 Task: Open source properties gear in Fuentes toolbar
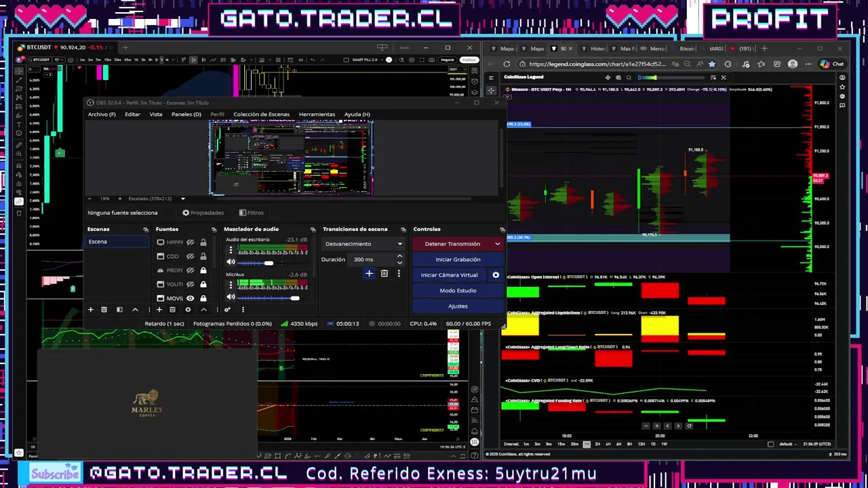(x=188, y=310)
